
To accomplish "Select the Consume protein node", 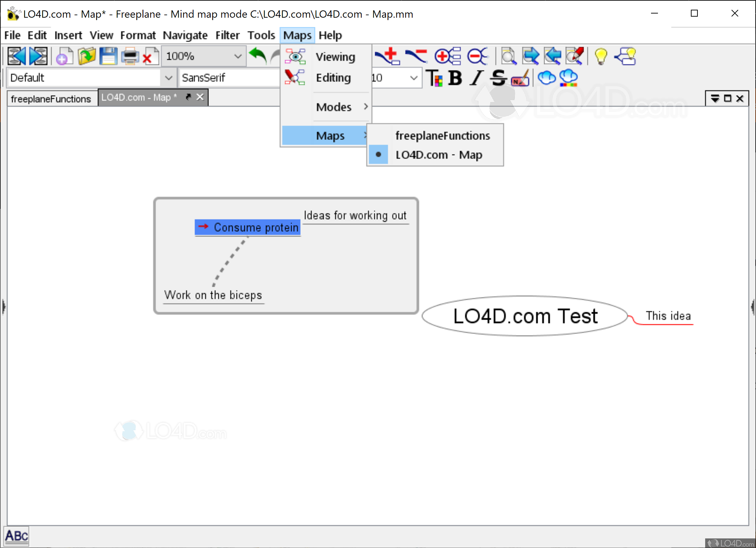I will click(x=248, y=227).
